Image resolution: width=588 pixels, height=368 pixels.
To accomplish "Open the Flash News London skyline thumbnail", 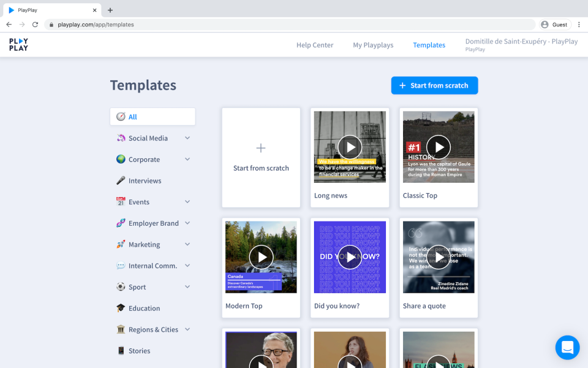I will pos(439,350).
